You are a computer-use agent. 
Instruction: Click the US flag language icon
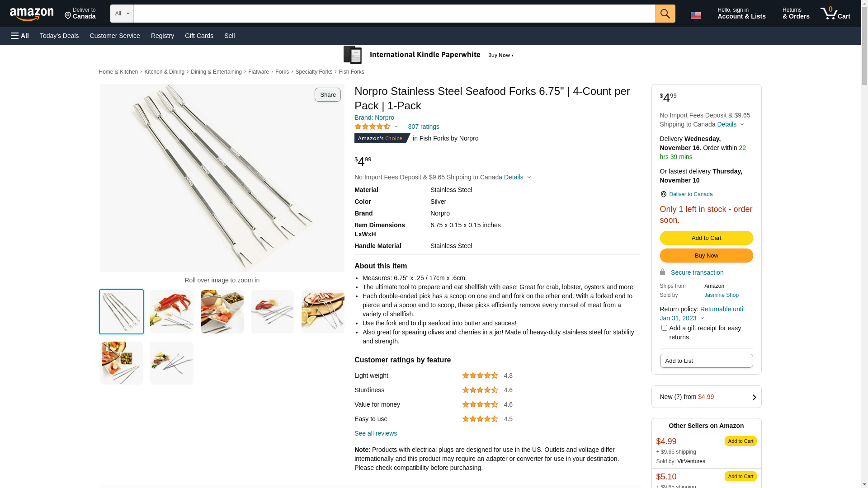click(x=695, y=15)
